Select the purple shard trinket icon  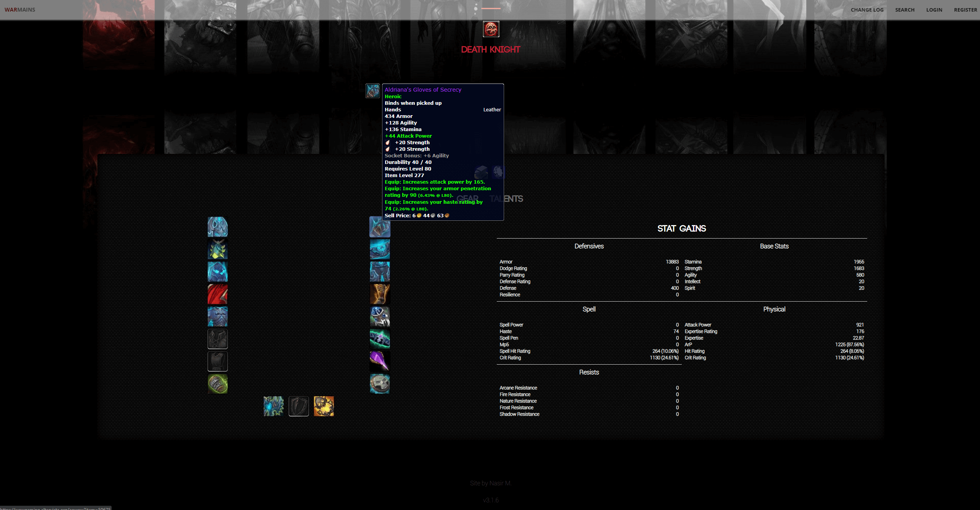pyautogui.click(x=380, y=362)
